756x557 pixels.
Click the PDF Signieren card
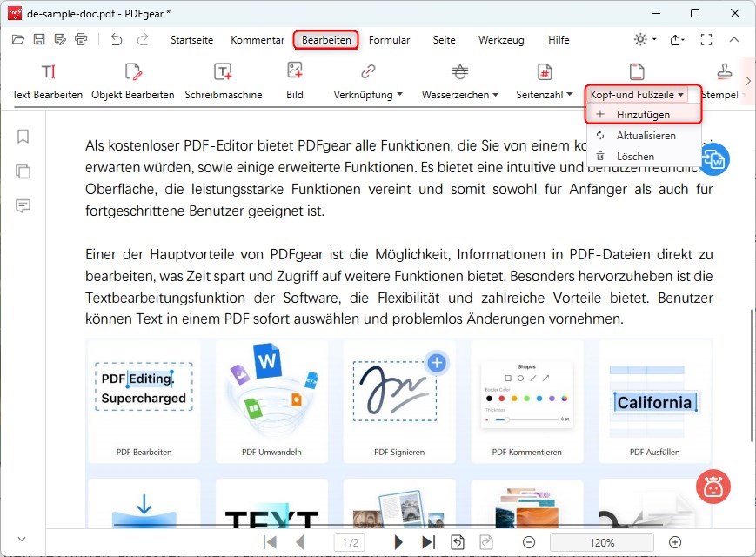tap(399, 401)
